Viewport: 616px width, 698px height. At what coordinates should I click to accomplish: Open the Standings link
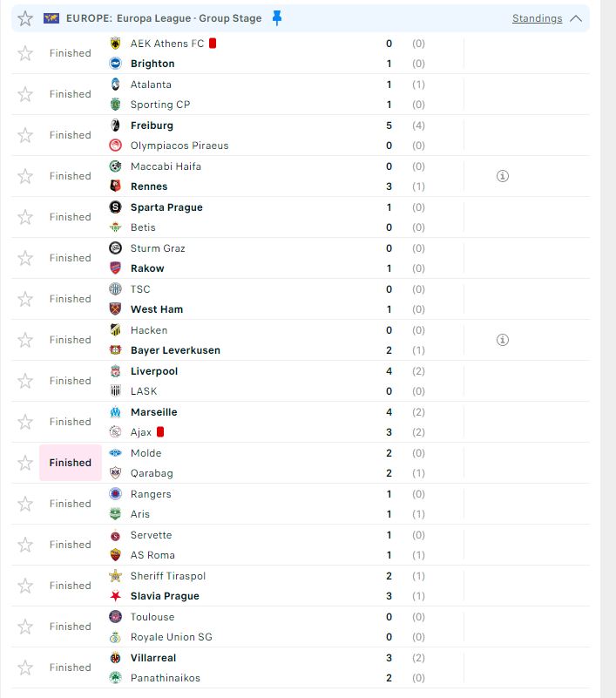537,18
